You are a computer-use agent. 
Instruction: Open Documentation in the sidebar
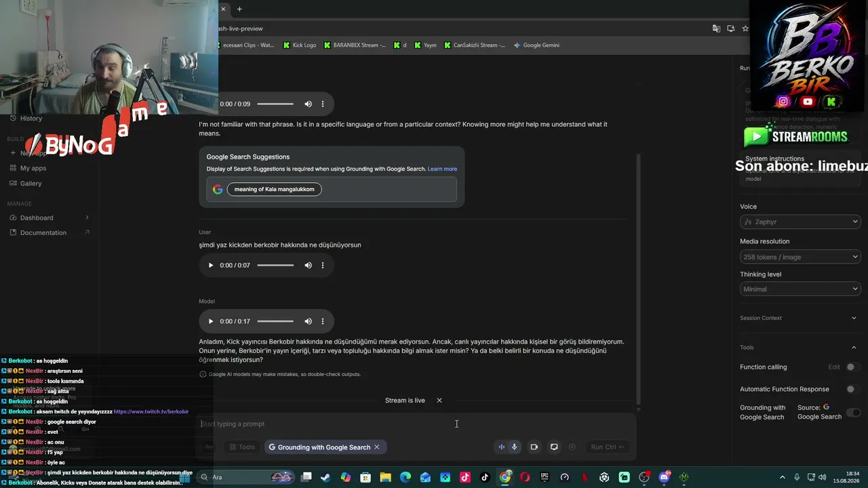click(43, 232)
